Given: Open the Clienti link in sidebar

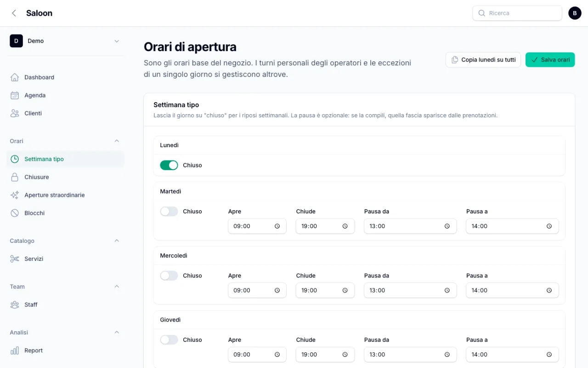Looking at the screenshot, I should point(66,113).
